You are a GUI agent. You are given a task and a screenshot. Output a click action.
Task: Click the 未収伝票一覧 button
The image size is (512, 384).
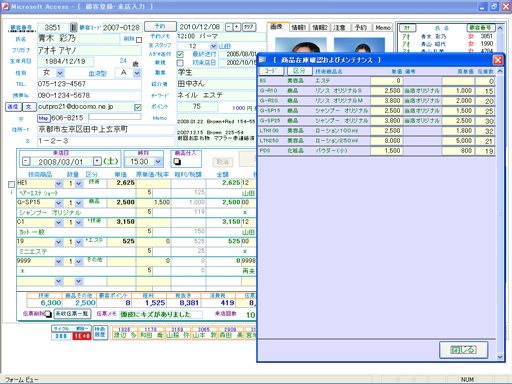[72, 314]
